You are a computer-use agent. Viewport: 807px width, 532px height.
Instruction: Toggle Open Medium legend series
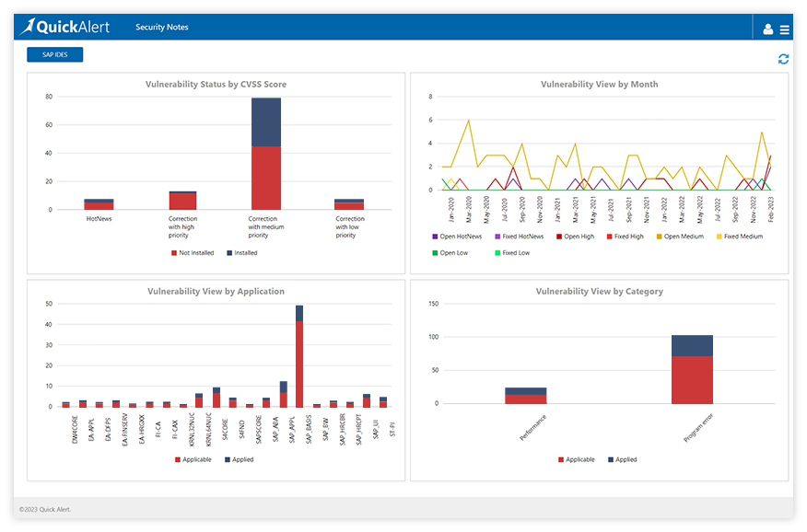pos(680,237)
